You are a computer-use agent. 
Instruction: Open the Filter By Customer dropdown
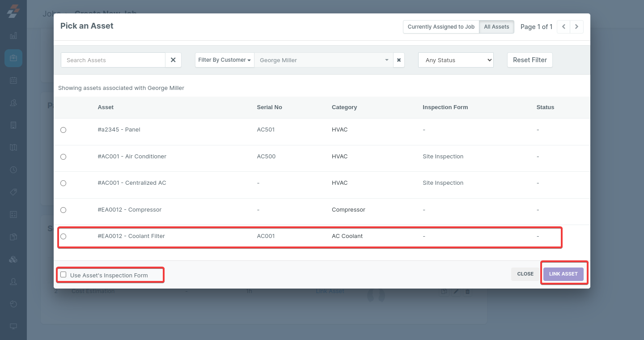(x=224, y=60)
